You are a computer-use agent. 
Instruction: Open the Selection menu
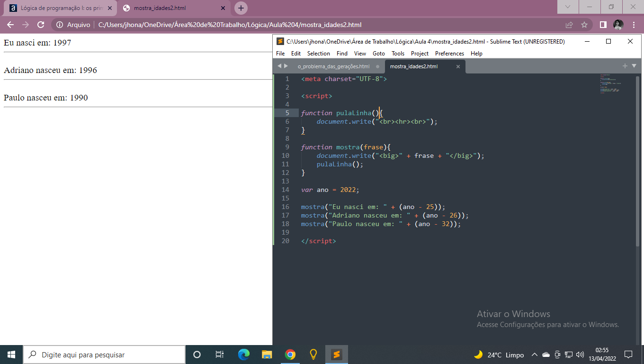pos(319,54)
